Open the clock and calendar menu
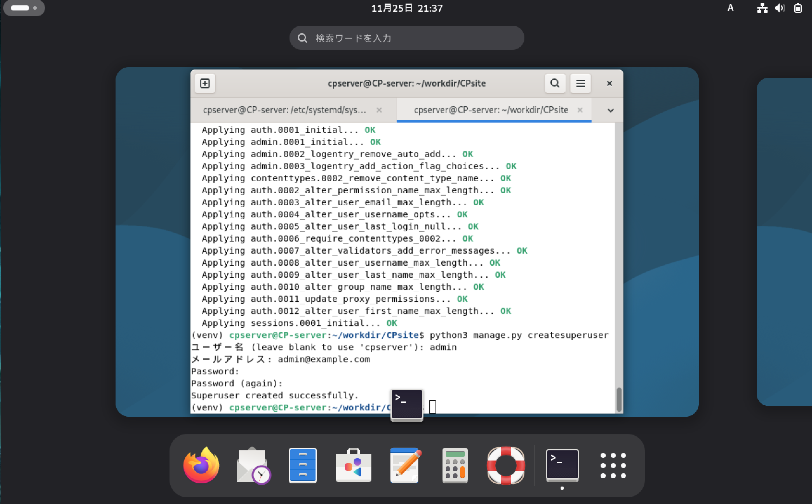Image resolution: width=812 pixels, height=504 pixels. (x=407, y=8)
